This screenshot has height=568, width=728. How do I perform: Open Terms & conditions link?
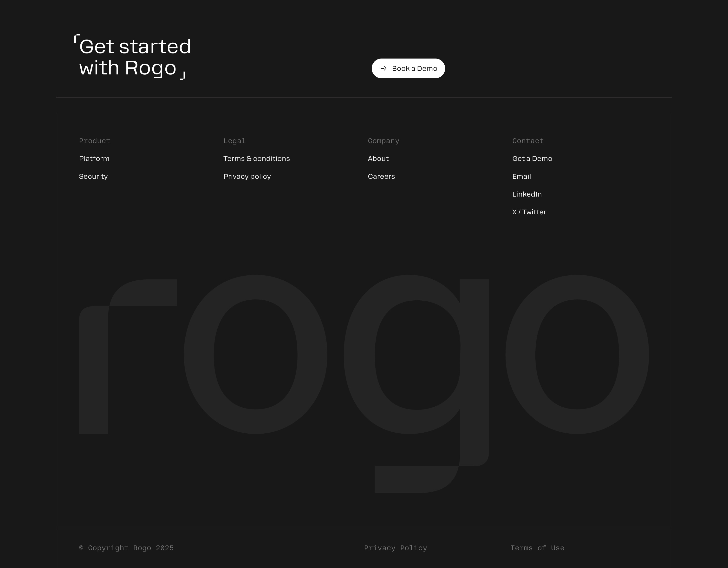click(x=257, y=159)
